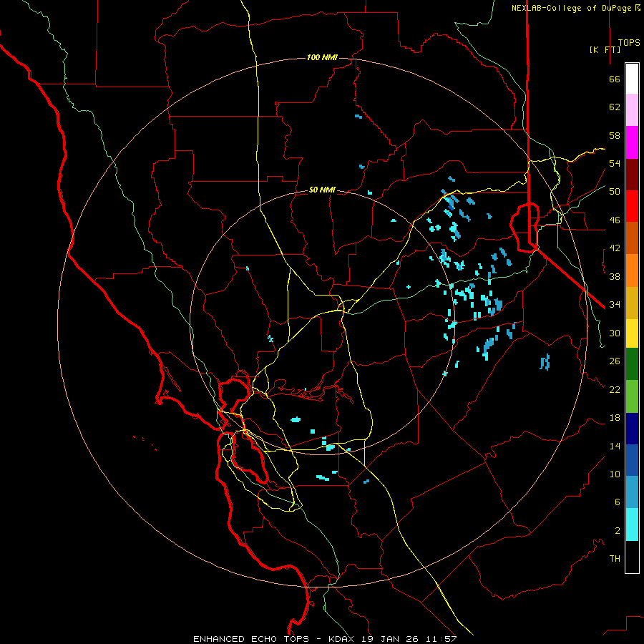The height and width of the screenshot is (644, 644).
Task: Click the dark orange 46 kft legend swatch
Action: pyautogui.click(x=632, y=238)
